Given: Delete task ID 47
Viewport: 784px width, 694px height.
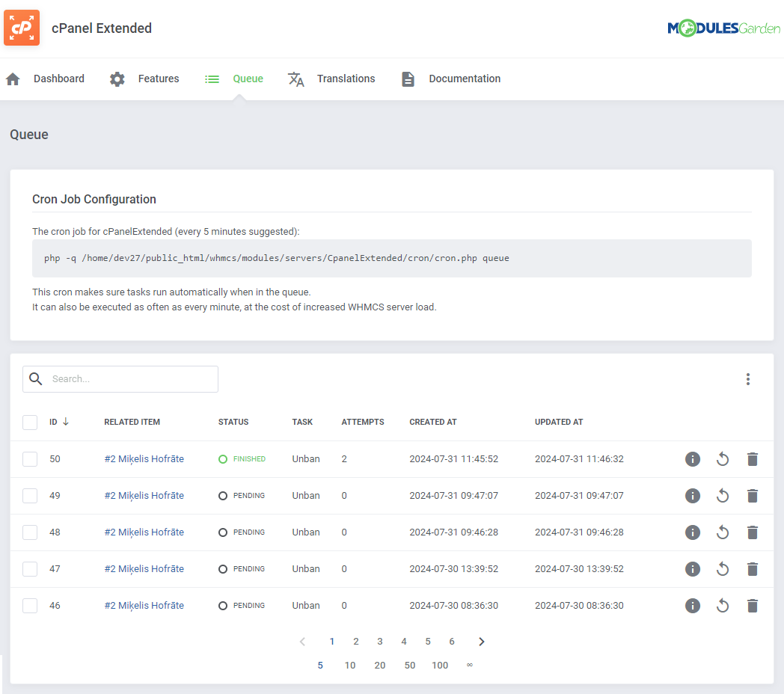Looking at the screenshot, I should coord(753,569).
